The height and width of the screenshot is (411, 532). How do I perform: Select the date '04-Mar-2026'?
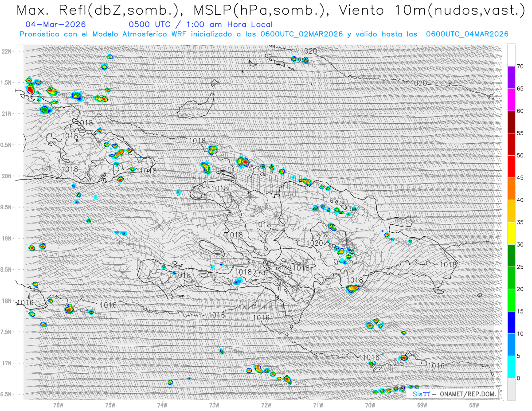[x=56, y=24]
